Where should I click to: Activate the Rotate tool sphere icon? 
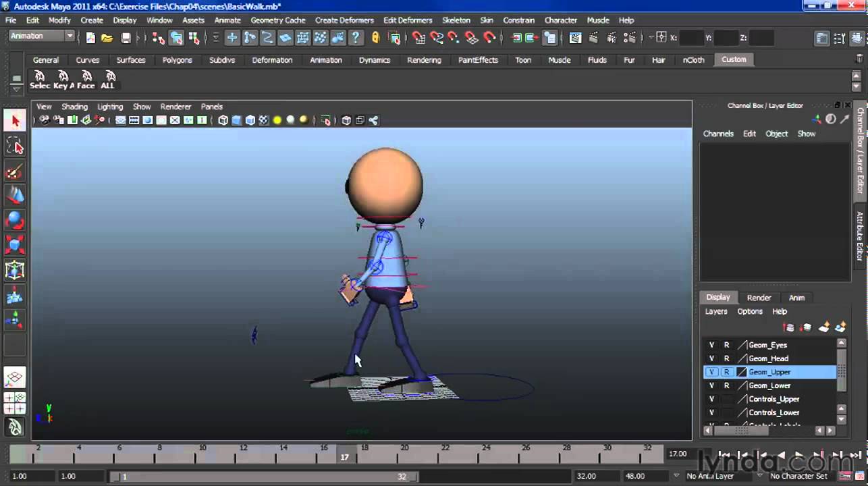[15, 221]
